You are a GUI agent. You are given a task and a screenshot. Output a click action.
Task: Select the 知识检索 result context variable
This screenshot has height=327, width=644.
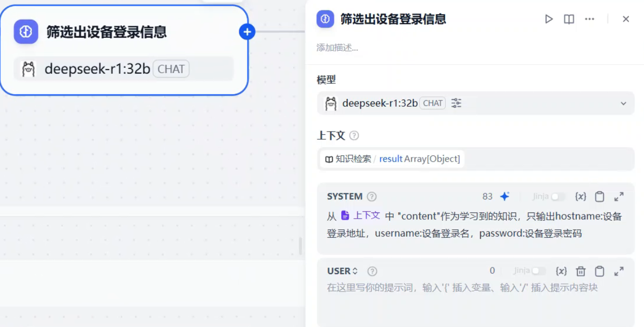tap(392, 159)
